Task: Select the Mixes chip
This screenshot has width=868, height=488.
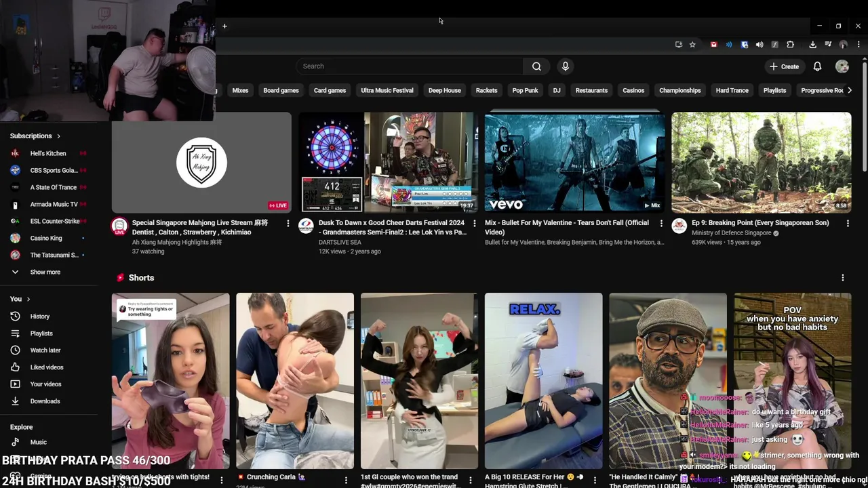Action: click(x=240, y=90)
